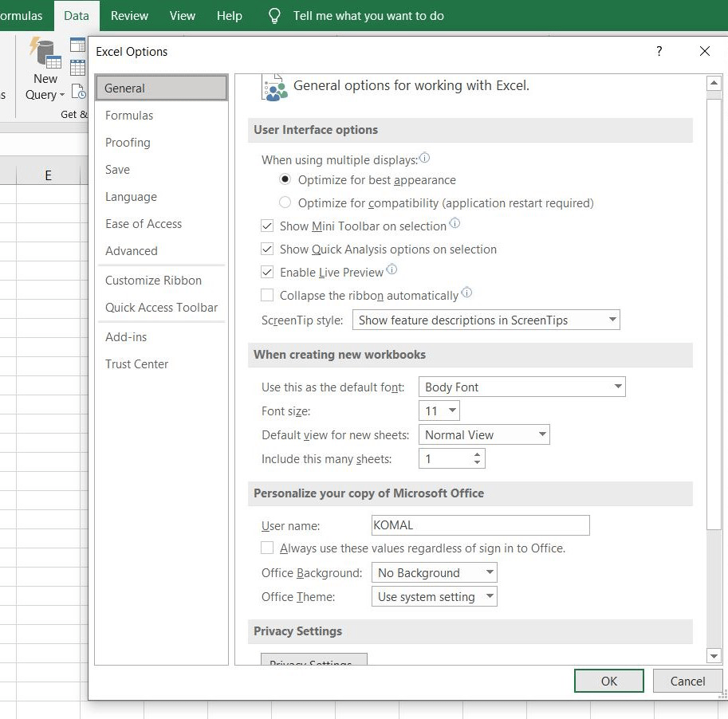Viewport: 728px width, 719px height.
Task: Switch to the Review ribbon tab
Action: pyautogui.click(x=128, y=14)
